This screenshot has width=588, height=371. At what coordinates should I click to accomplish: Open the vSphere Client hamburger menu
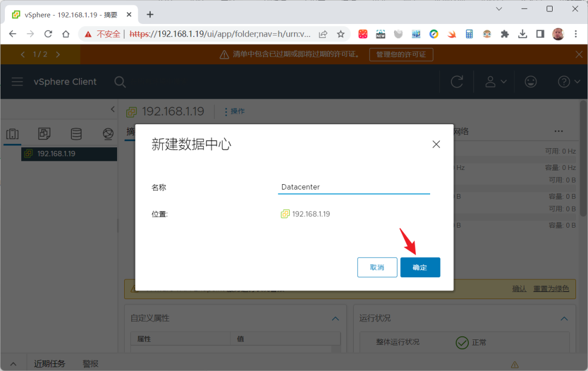coord(17,82)
